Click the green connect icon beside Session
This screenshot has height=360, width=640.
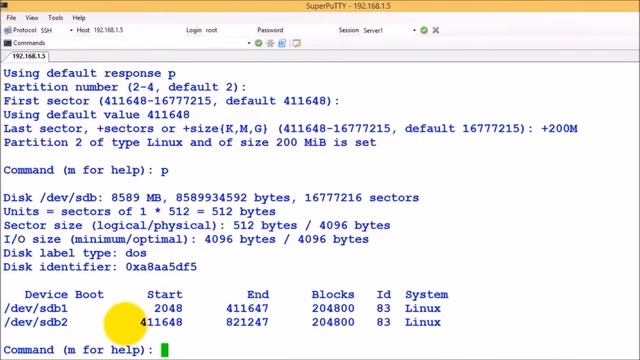coord(424,30)
